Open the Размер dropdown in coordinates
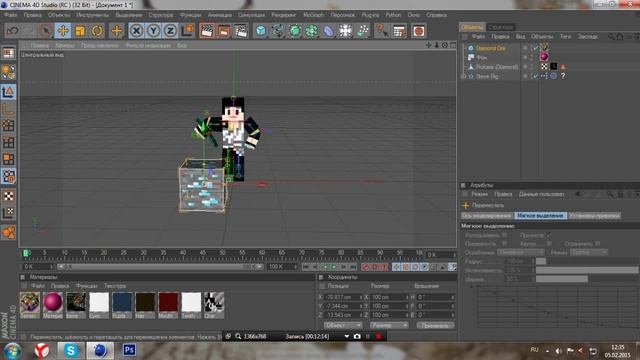The width and height of the screenshot is (640, 360). (x=389, y=325)
